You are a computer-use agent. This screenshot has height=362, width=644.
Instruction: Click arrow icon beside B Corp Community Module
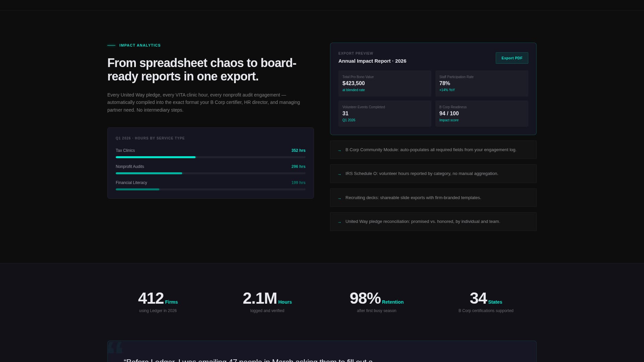tap(339, 150)
